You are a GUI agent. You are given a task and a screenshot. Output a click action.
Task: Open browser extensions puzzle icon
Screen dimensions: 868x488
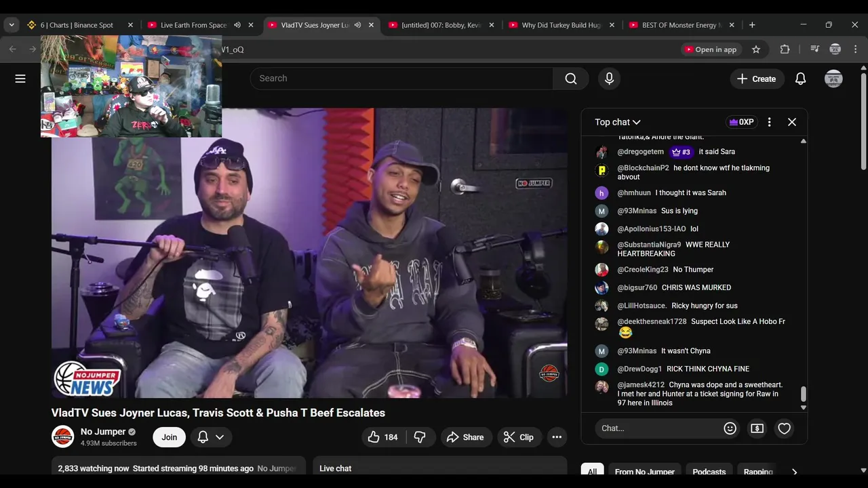pos(785,49)
